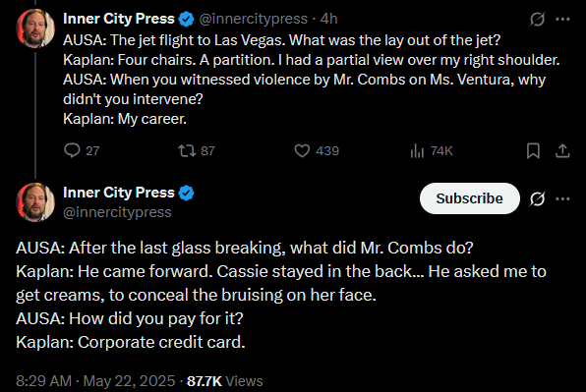
Task: Open the 87.7K Views count
Action: [x=225, y=381]
